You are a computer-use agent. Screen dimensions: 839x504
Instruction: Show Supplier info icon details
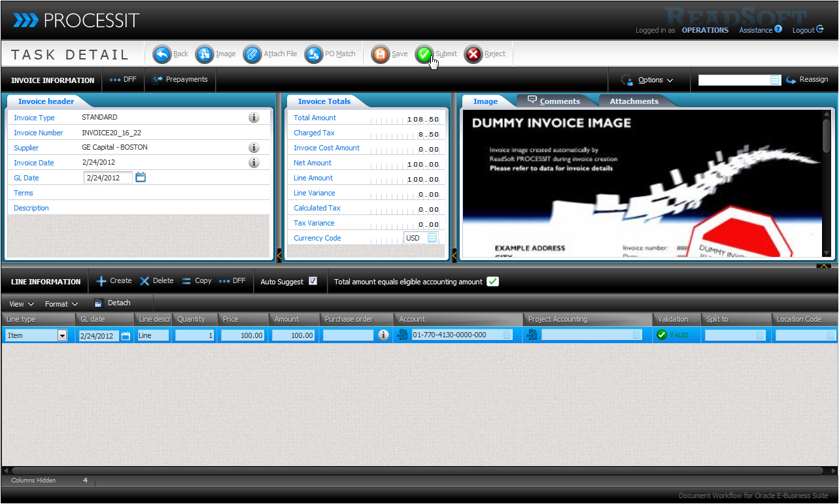(254, 148)
